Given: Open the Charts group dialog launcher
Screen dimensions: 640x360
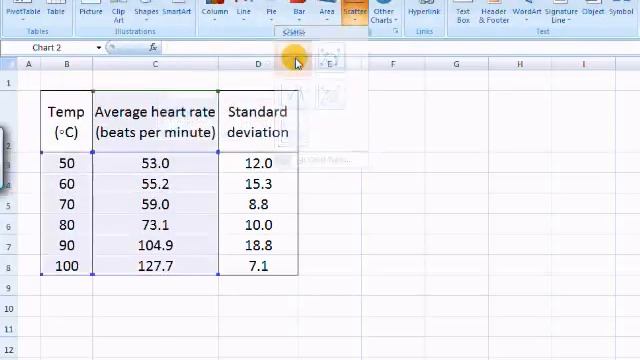Looking at the screenshot, I should click(x=396, y=31).
